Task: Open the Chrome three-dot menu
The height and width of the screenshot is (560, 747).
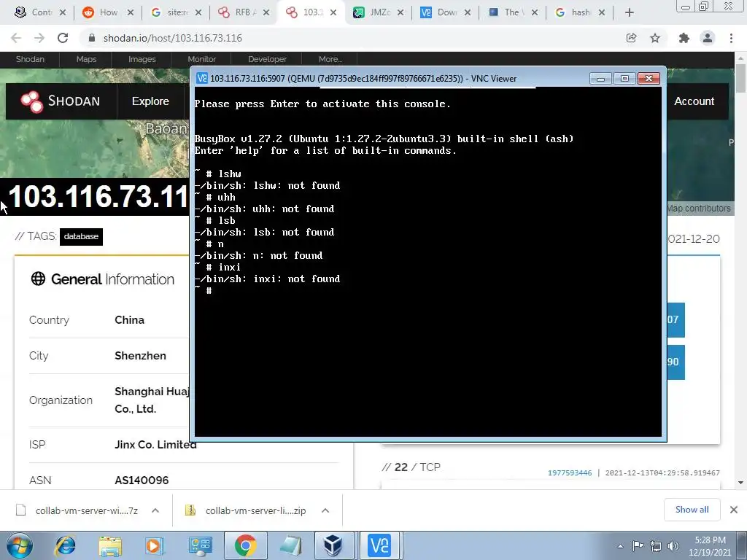Action: pos(731,38)
